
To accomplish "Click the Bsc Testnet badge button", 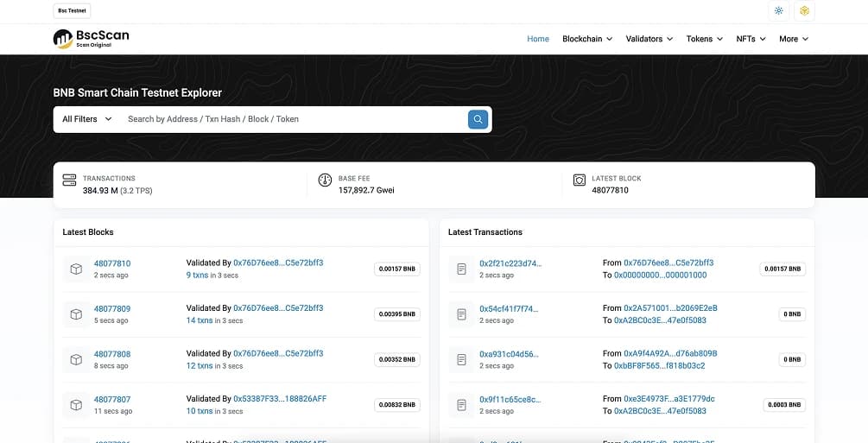I will point(72,10).
